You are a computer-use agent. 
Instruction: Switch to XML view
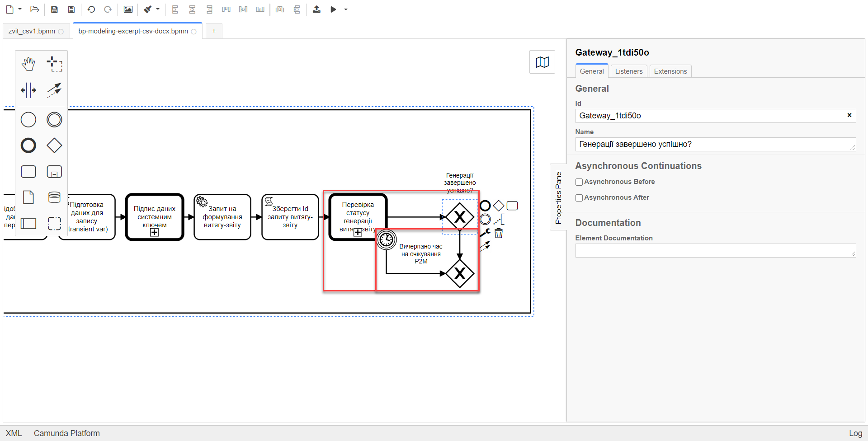tap(14, 433)
